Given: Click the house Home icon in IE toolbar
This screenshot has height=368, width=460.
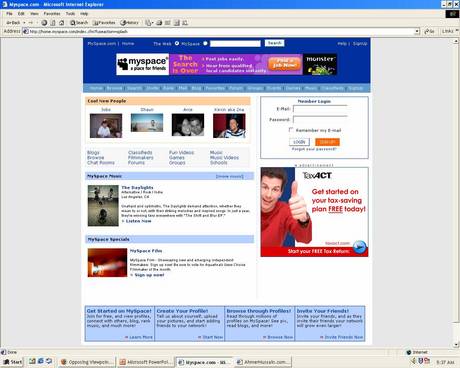Looking at the screenshot, I should 62,23.
